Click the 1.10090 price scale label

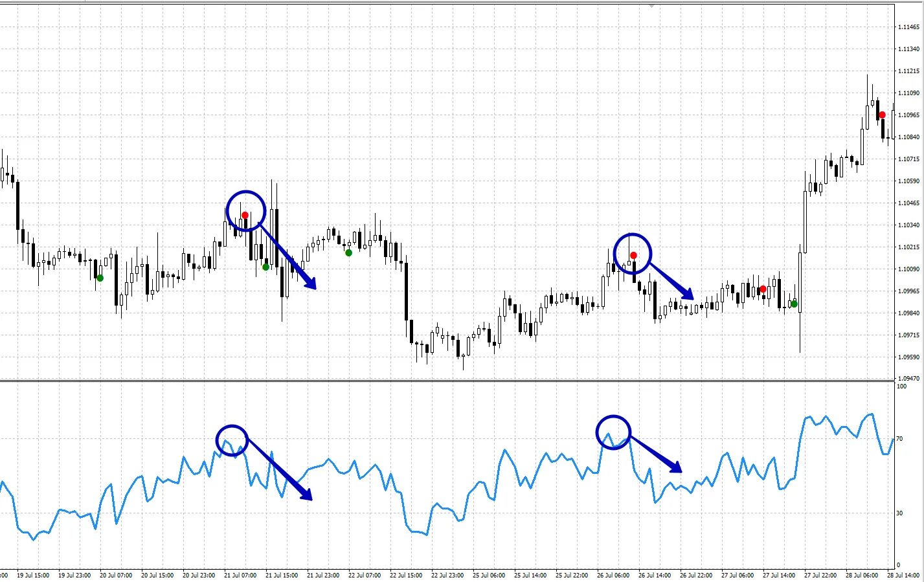(908, 269)
